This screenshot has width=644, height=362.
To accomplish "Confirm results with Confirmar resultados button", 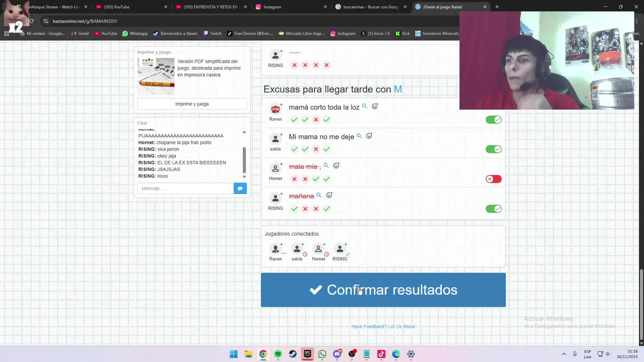I will [x=383, y=290].
